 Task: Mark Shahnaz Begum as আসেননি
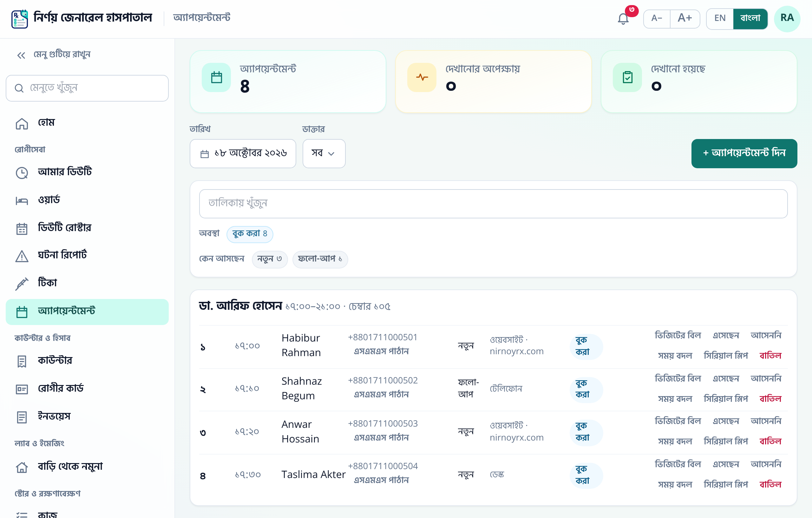coord(765,379)
